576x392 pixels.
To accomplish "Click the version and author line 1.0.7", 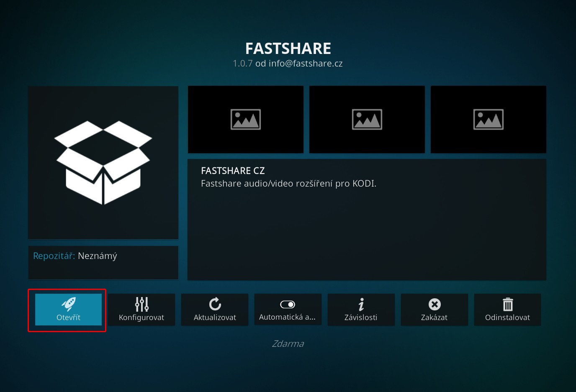I will [x=288, y=64].
